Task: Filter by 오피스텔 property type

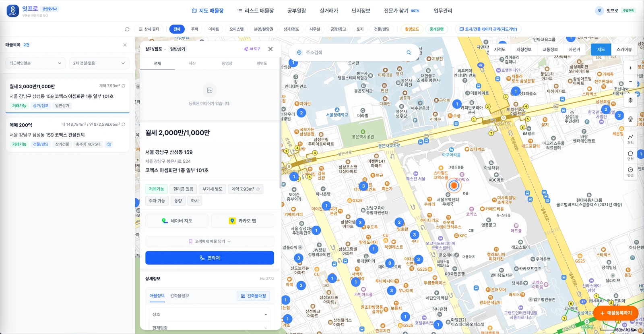Action: [237, 29]
